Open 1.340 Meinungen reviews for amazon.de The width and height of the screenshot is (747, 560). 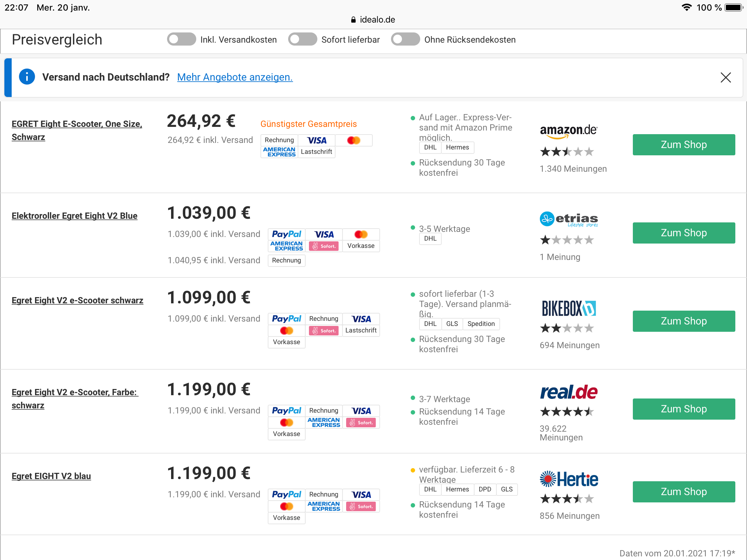click(573, 169)
